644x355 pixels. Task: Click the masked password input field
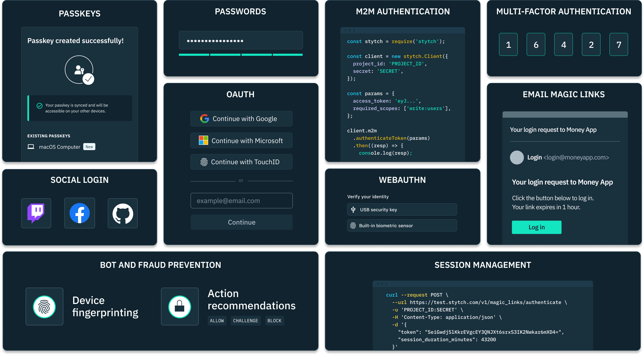[x=241, y=40]
